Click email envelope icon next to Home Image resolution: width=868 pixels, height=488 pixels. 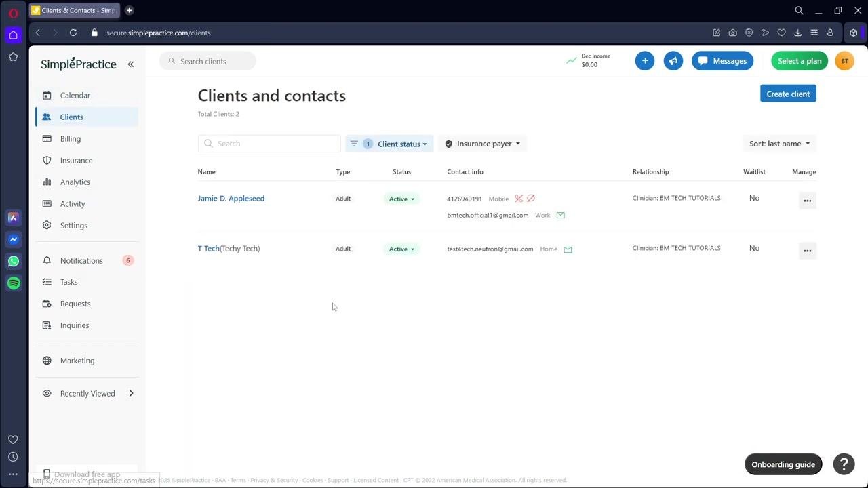(568, 249)
